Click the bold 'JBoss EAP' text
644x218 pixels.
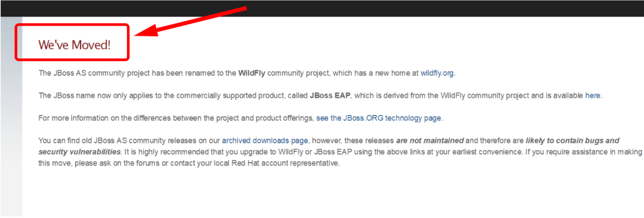coord(330,96)
